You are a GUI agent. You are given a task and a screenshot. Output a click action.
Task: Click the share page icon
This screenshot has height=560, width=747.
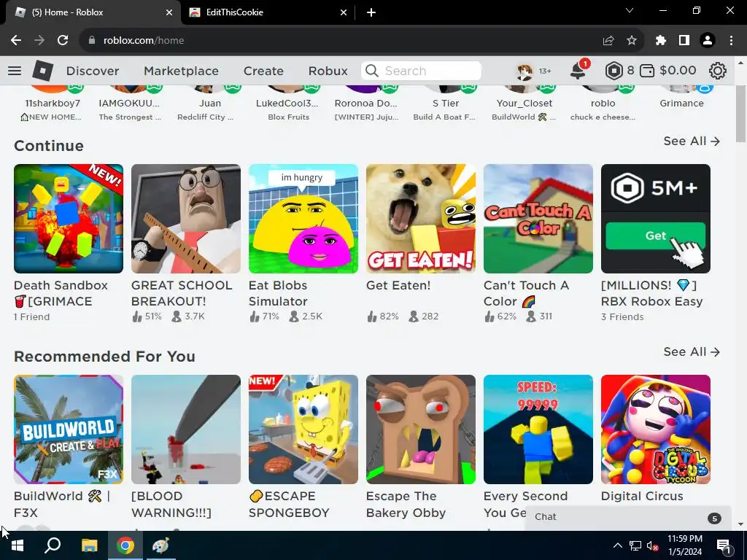(x=608, y=41)
